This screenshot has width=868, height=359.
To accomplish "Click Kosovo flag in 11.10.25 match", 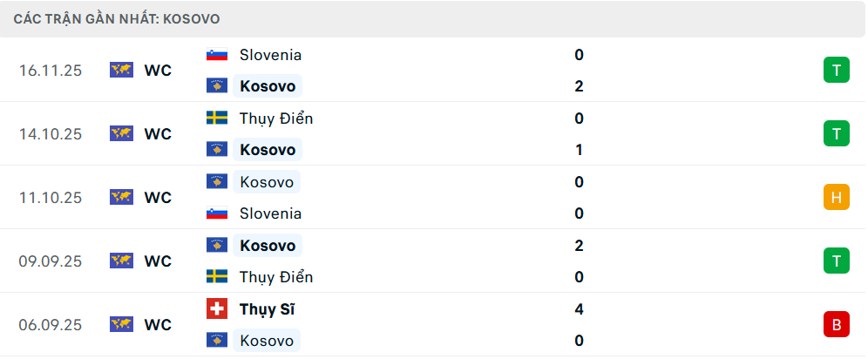I will point(216,182).
